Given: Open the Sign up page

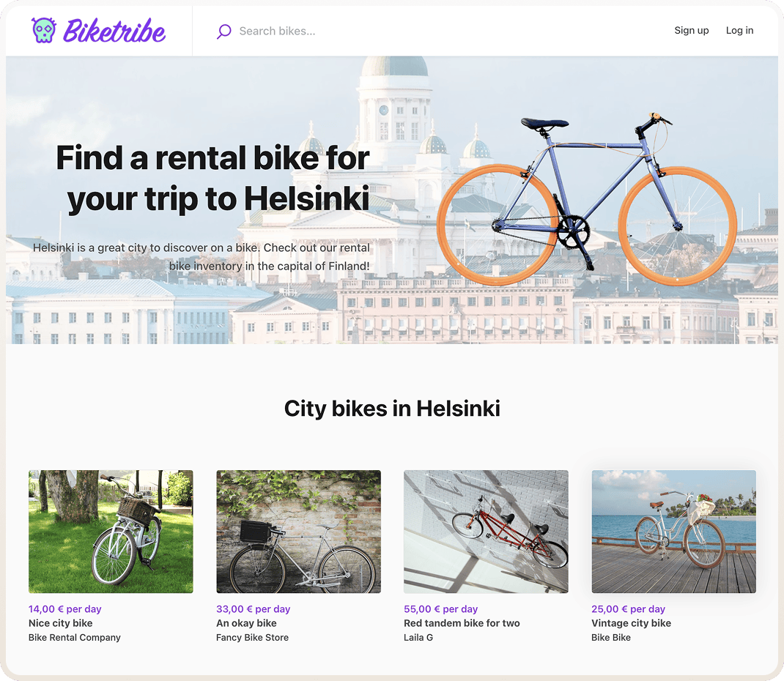Looking at the screenshot, I should tap(691, 31).
